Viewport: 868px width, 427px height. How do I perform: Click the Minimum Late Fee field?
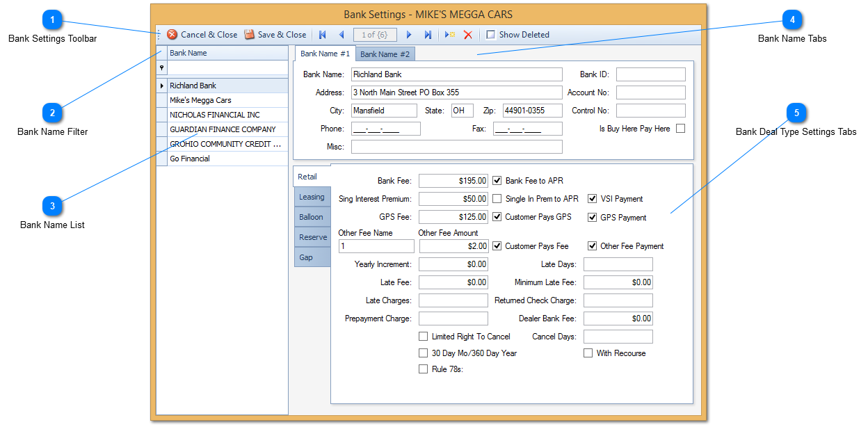(x=618, y=282)
